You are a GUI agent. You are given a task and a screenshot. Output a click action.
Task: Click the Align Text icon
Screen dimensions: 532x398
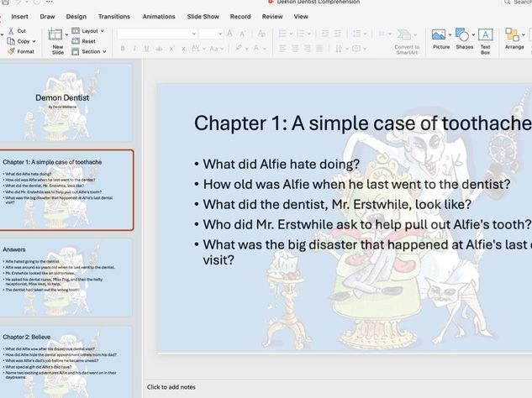[356, 49]
